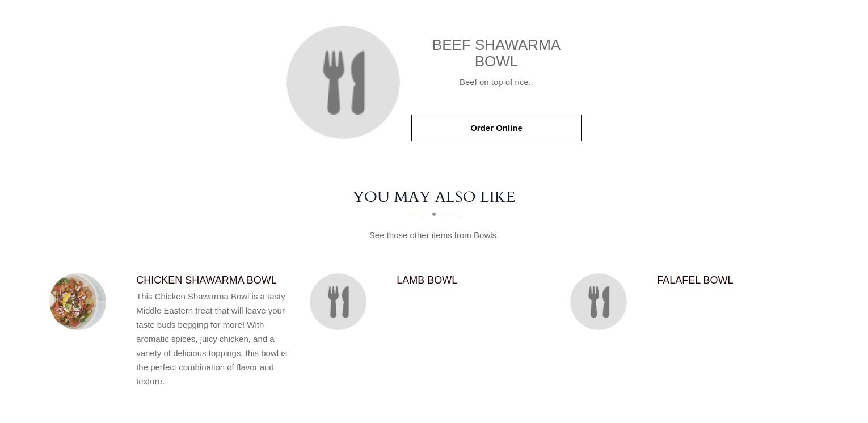Click the large Beef Shawarma Bowl placeholder image
Image resolution: width=868 pixels, height=423 pixels.
point(343,82)
